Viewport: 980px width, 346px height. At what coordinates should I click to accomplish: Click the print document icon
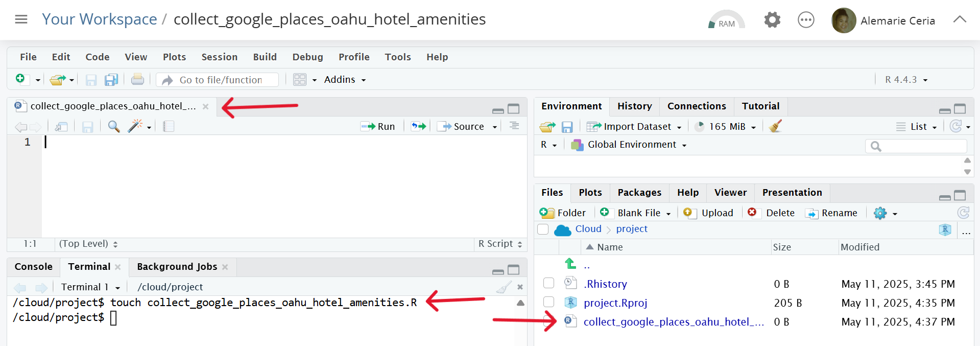[137, 80]
